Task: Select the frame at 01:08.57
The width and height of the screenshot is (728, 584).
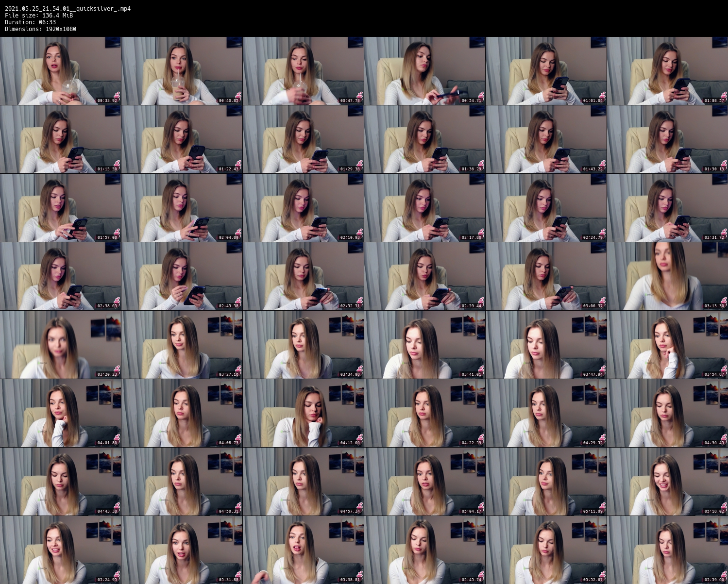Action: tap(667, 71)
